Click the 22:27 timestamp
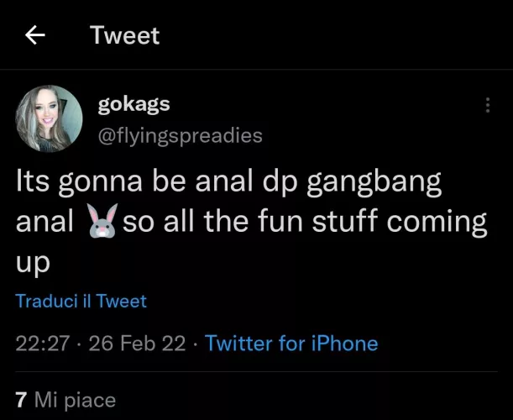The image size is (513, 420). [43, 343]
